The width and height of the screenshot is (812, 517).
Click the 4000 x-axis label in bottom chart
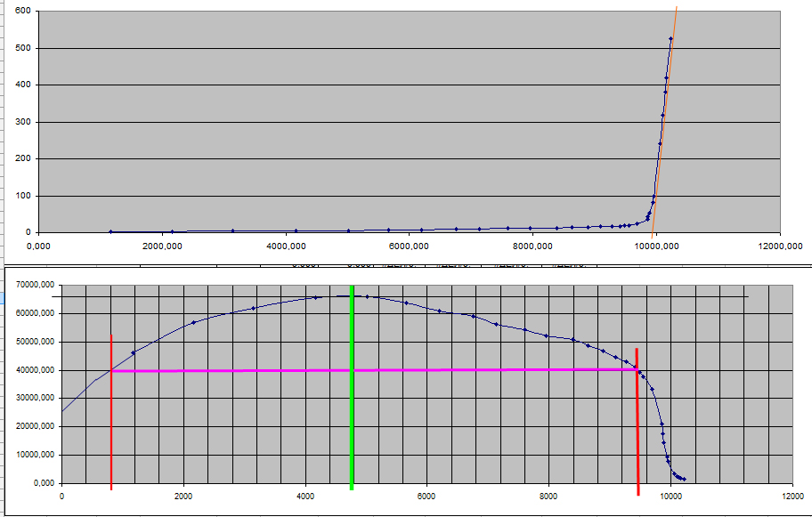tap(305, 497)
